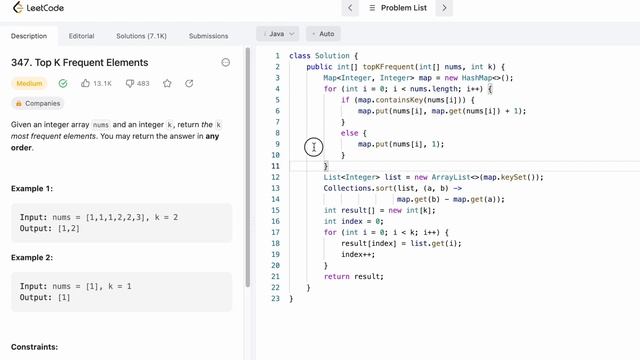Click the 'new ArrayList<>(map.keySet())' line
The height and width of the screenshot is (360, 640).
(433, 177)
